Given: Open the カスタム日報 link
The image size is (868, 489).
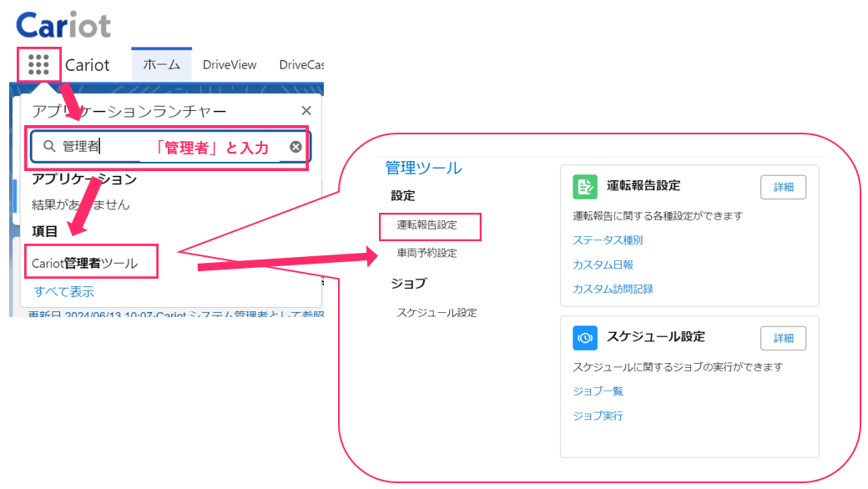Looking at the screenshot, I should pos(603,265).
